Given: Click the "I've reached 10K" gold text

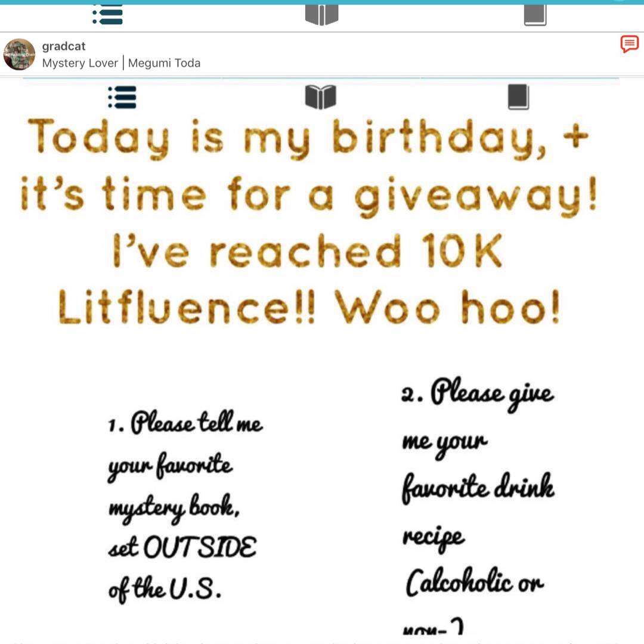Looking at the screenshot, I should 308,250.
